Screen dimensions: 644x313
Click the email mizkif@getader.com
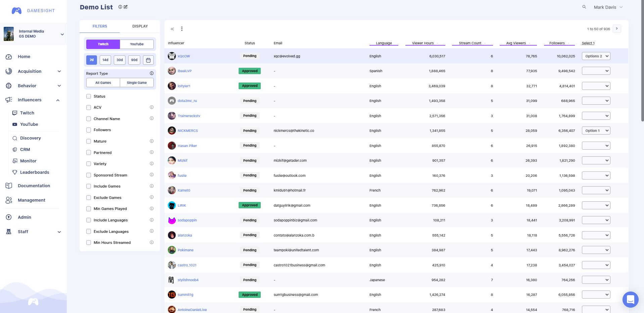coord(290,161)
